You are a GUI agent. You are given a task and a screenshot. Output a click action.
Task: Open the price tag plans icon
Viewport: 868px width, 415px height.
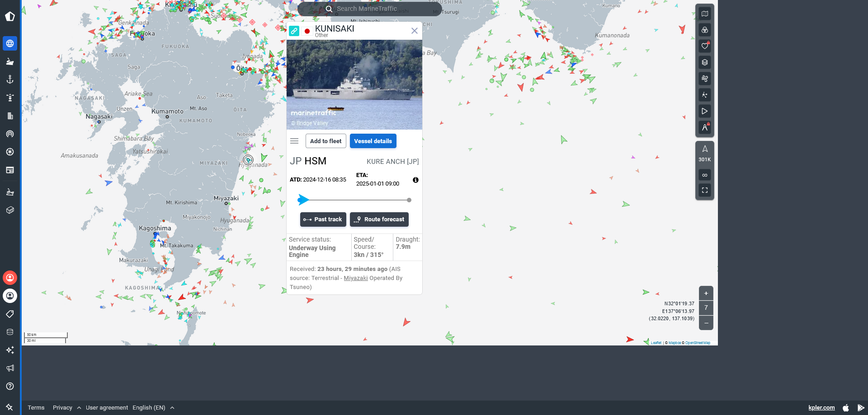[10, 314]
